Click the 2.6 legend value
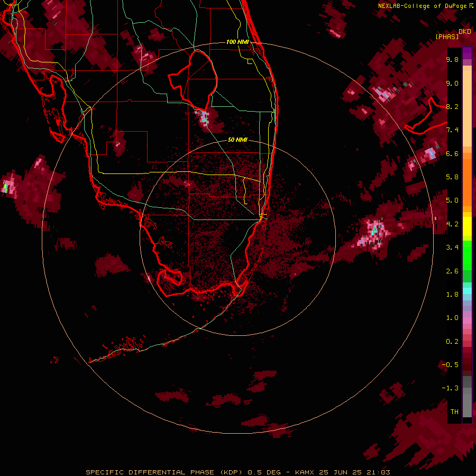The width and height of the screenshot is (476, 476). click(x=452, y=271)
